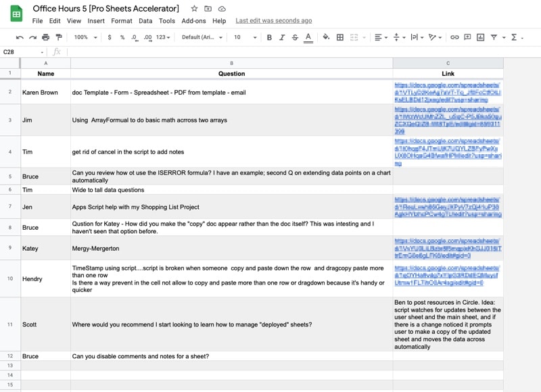Open the more number formats 123 dropdown
The height and width of the screenshot is (392, 541).
click(x=163, y=37)
